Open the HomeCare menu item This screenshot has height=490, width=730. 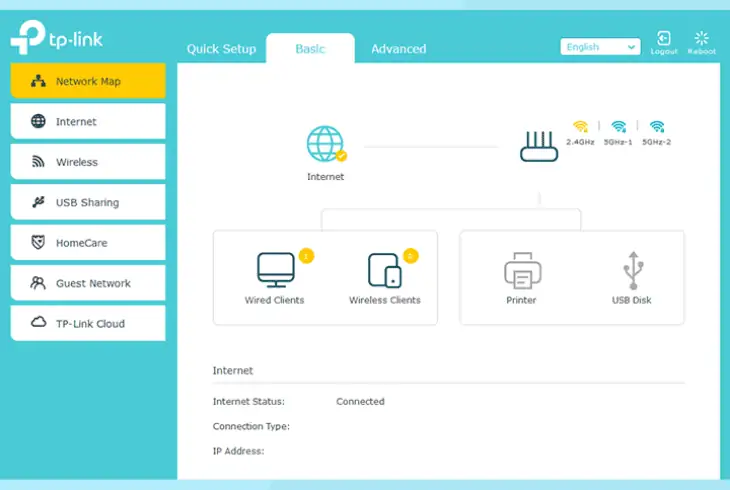88,243
